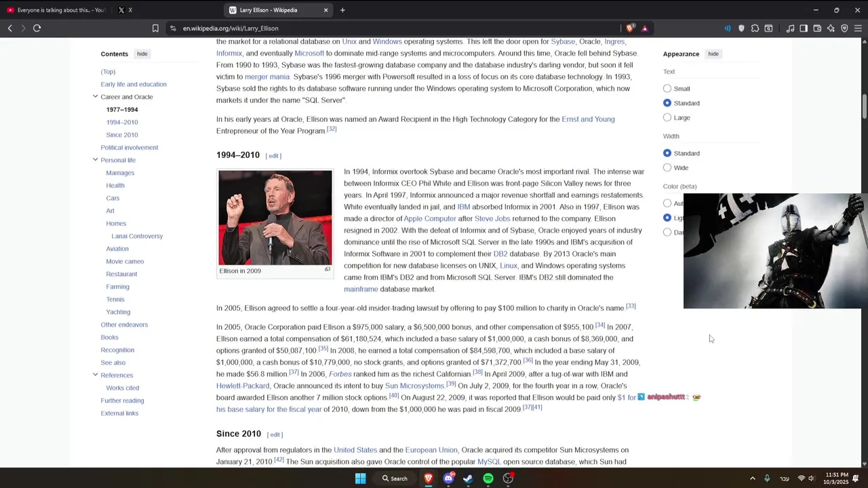Click the blue sound-wave extension icon
868x488 pixels.
tap(728, 28)
